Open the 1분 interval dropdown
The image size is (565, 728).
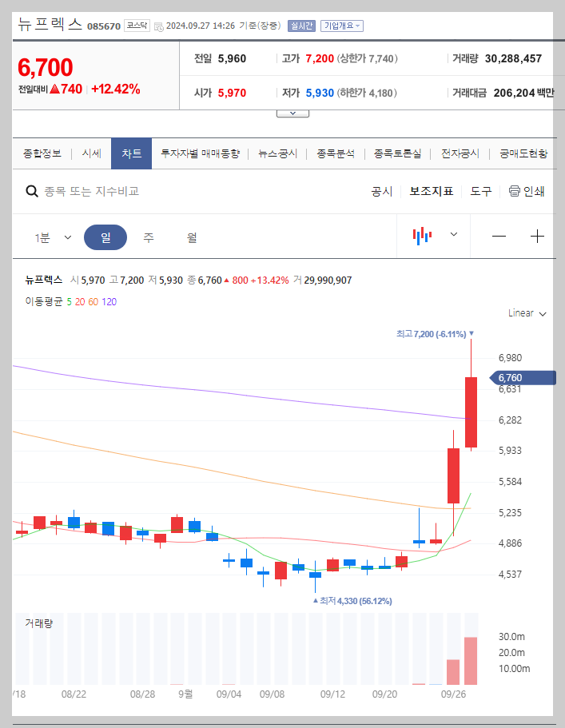pyautogui.click(x=54, y=236)
